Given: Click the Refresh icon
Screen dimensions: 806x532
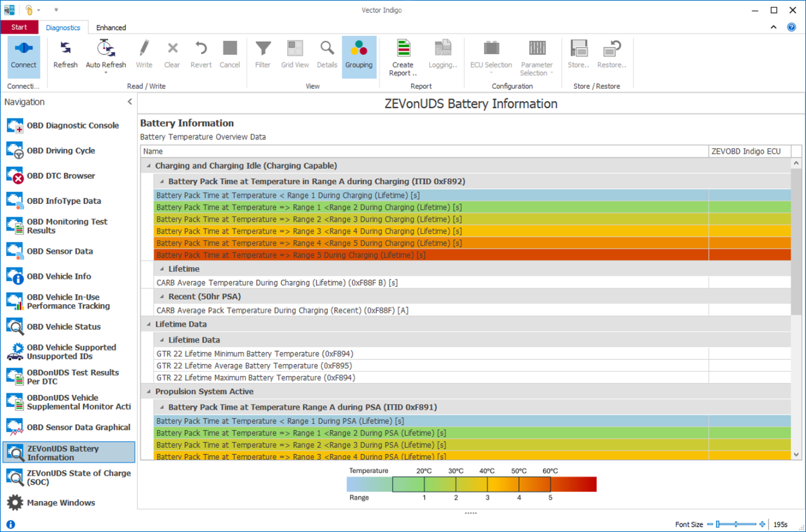Looking at the screenshot, I should click(x=65, y=48).
